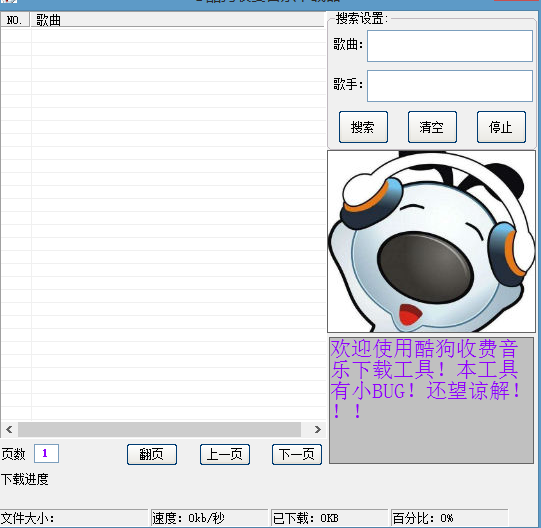Sort by the 歌曲 column header
Viewport: 541px width, 528px height.
coord(177,20)
